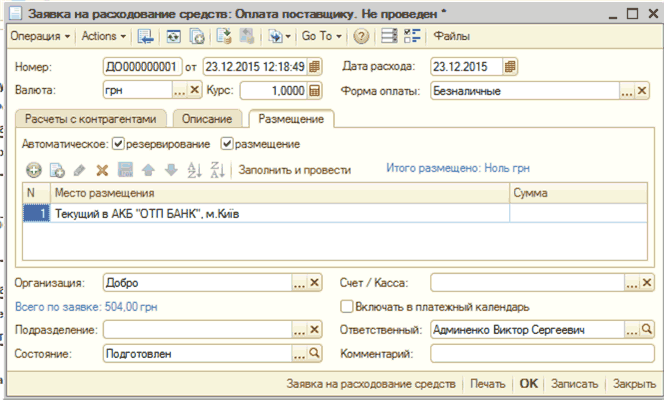
Task: Open the Операция dropdown menu
Action: click(39, 37)
